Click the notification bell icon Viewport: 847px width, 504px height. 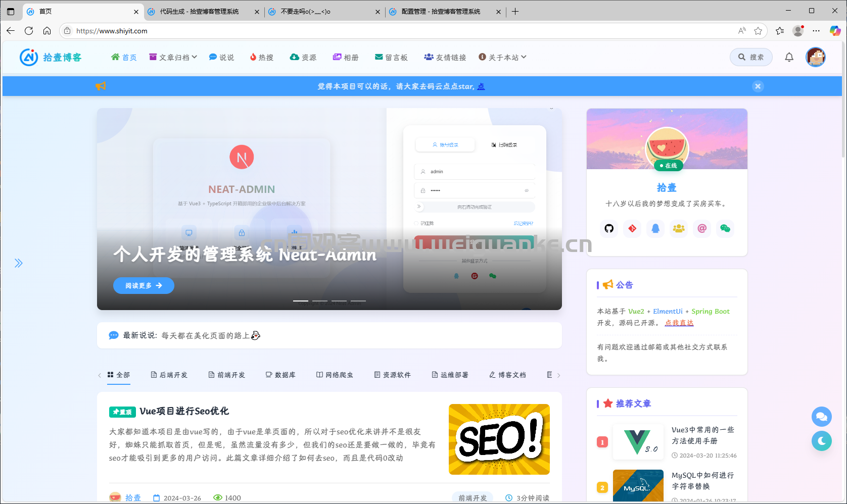coord(789,57)
